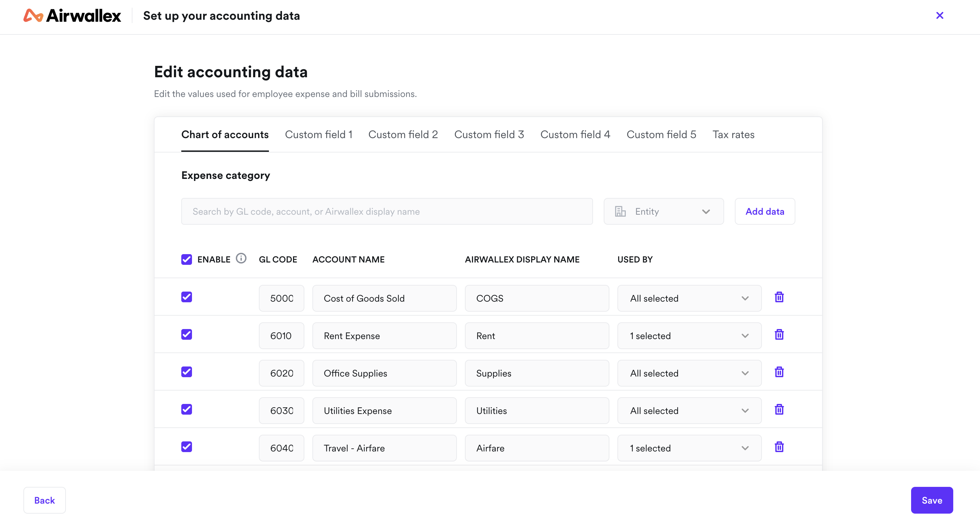The image size is (980, 529).
Task: Click the GL code search field
Action: 387,211
